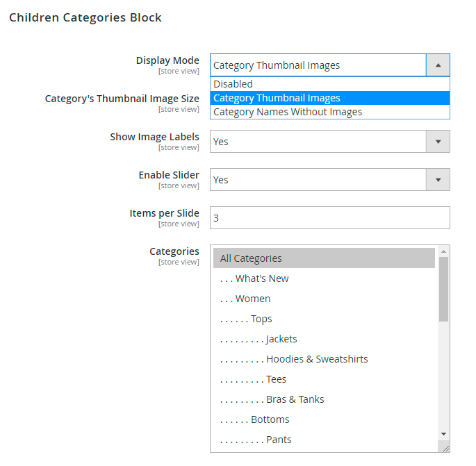Image resolution: width=476 pixels, height=466 pixels.
Task: Pick the Tees category
Action: pyautogui.click(x=276, y=379)
